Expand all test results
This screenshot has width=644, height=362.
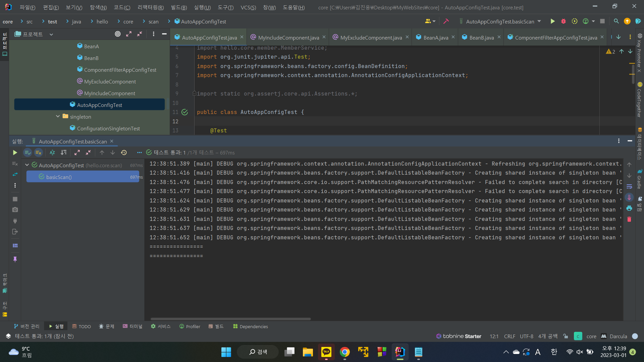[77, 153]
